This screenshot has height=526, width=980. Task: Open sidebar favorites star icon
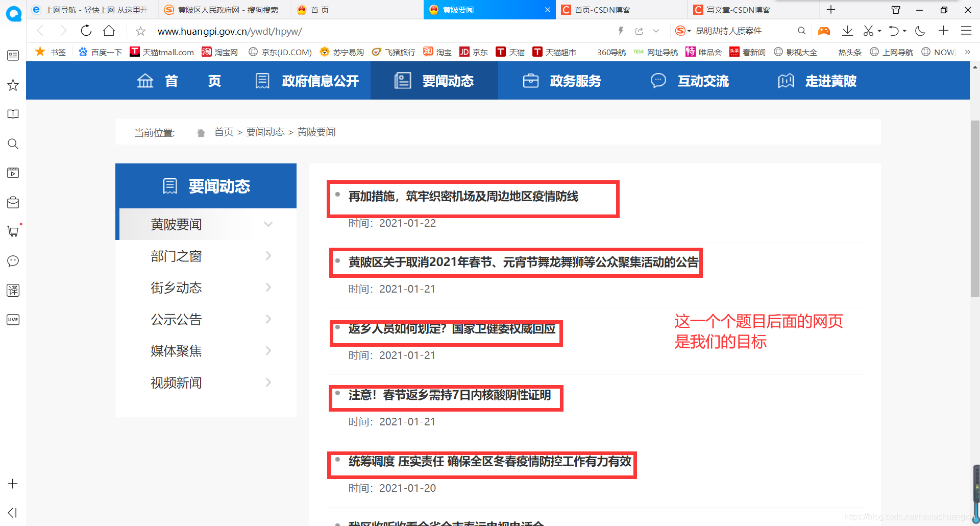[13, 85]
